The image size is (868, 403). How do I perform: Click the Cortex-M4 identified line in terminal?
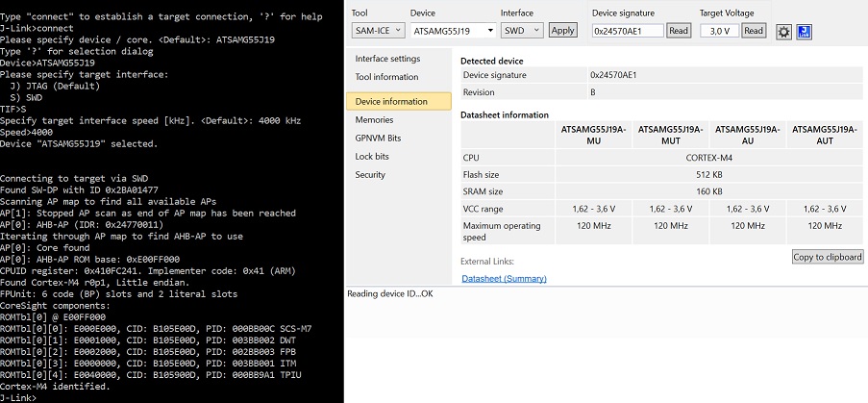click(x=55, y=387)
